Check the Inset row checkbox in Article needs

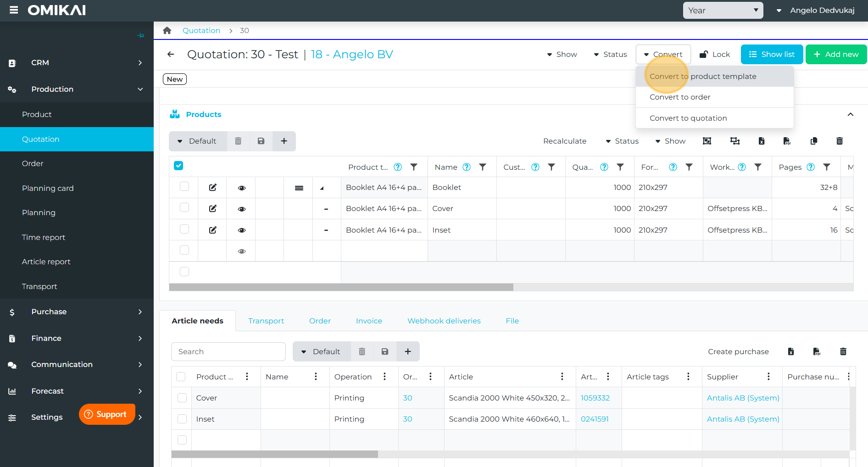pyautogui.click(x=182, y=419)
